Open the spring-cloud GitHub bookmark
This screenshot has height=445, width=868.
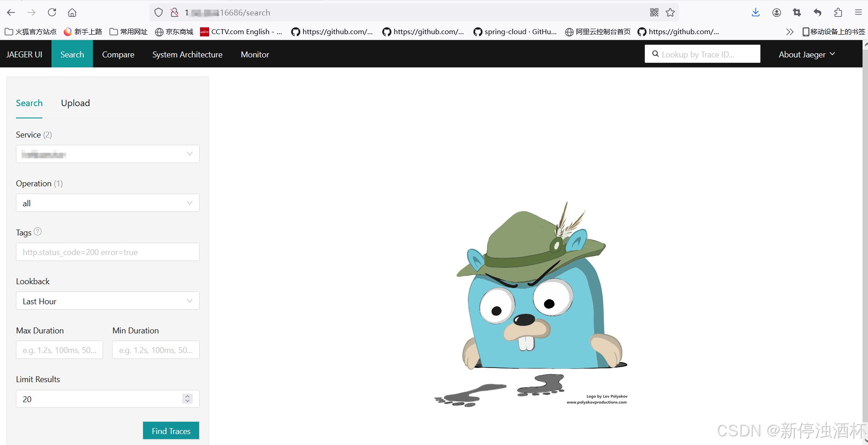click(515, 31)
